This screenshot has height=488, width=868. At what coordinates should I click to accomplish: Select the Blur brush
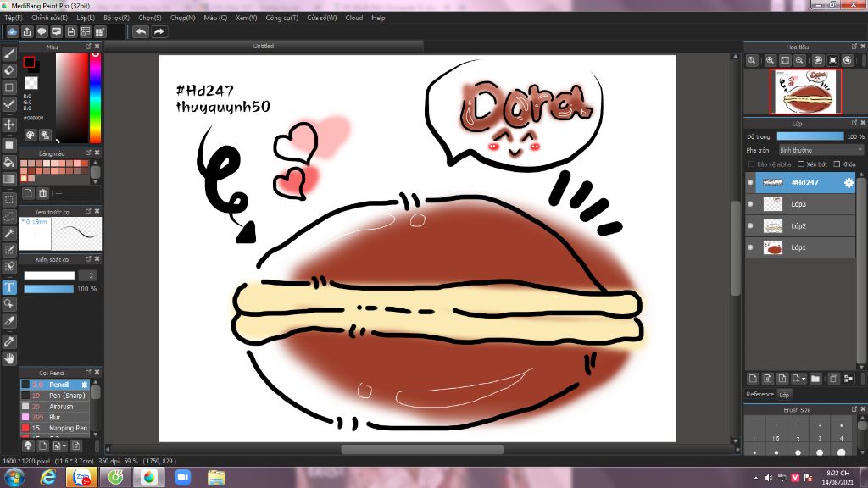click(x=55, y=417)
